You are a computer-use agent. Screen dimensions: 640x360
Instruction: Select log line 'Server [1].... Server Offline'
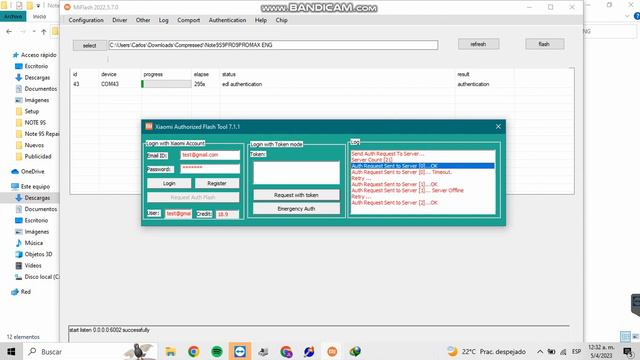click(407, 191)
